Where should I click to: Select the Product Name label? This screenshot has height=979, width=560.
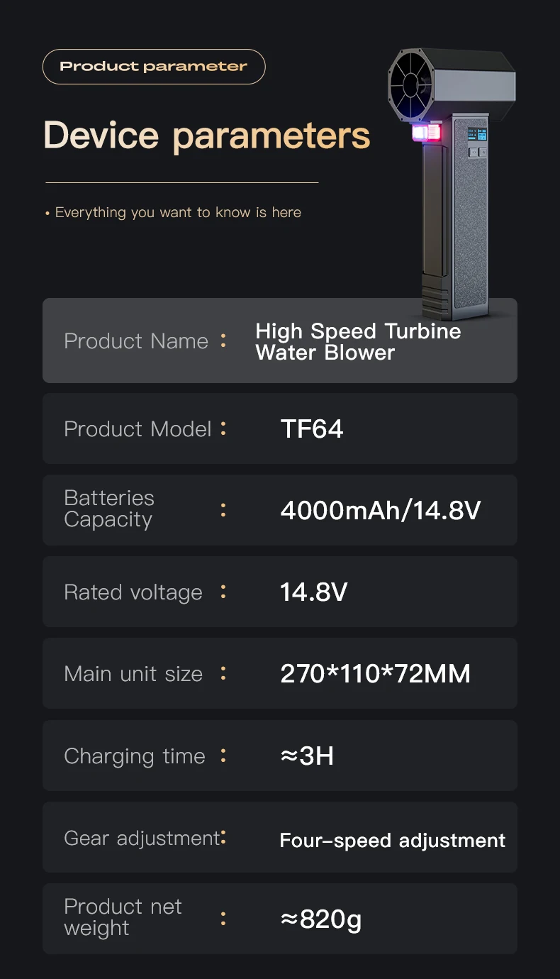(x=136, y=341)
